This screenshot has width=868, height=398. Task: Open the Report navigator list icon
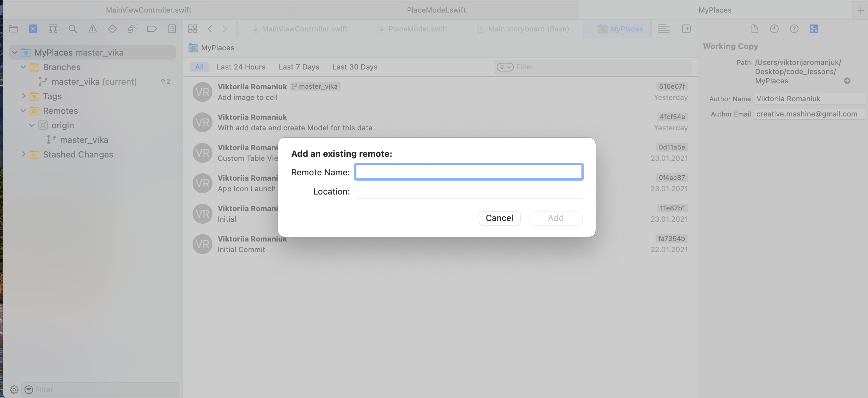click(172, 29)
